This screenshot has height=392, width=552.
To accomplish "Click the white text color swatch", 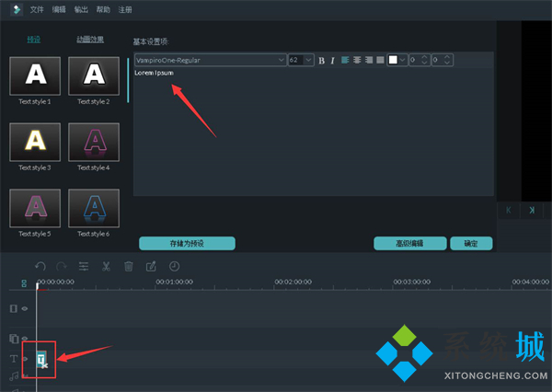I will pyautogui.click(x=393, y=60).
